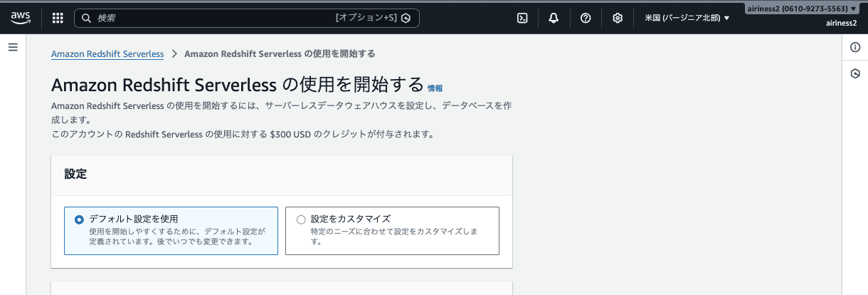Image resolution: width=868 pixels, height=295 pixels.
Task: Open the notifications bell
Action: tap(554, 18)
